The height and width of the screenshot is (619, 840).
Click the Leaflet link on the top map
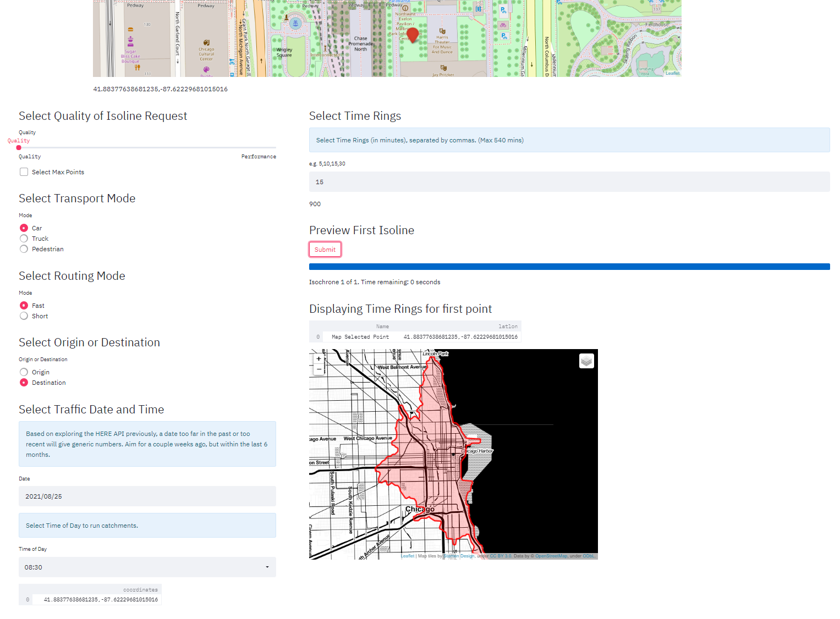pyautogui.click(x=673, y=73)
